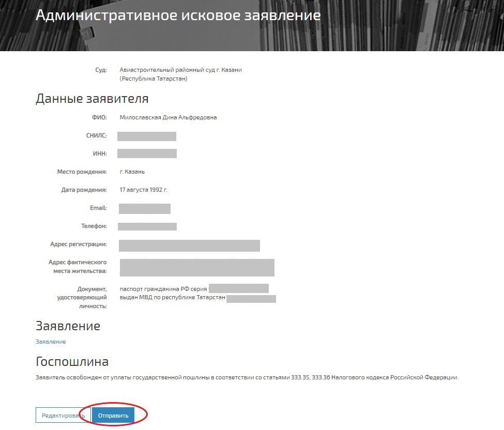Click the Телефон field label
Image resolution: width=504 pixels, height=430 pixels.
click(x=94, y=226)
